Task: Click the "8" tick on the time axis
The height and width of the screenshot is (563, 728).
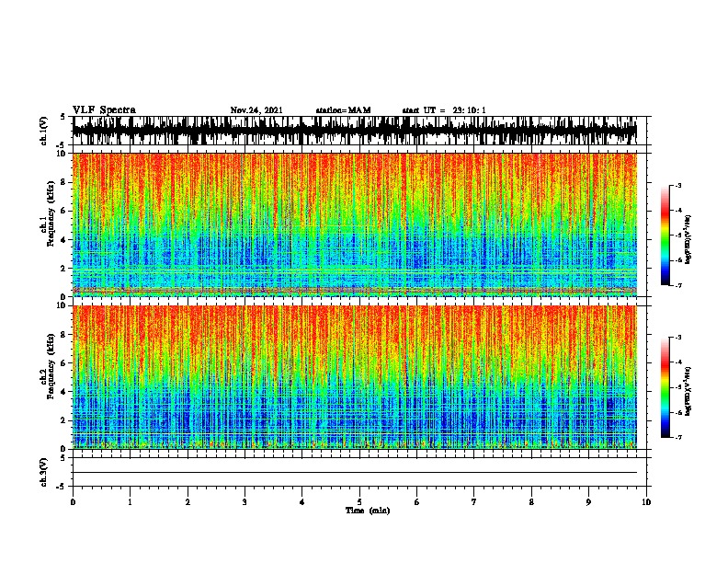Action: [531, 502]
